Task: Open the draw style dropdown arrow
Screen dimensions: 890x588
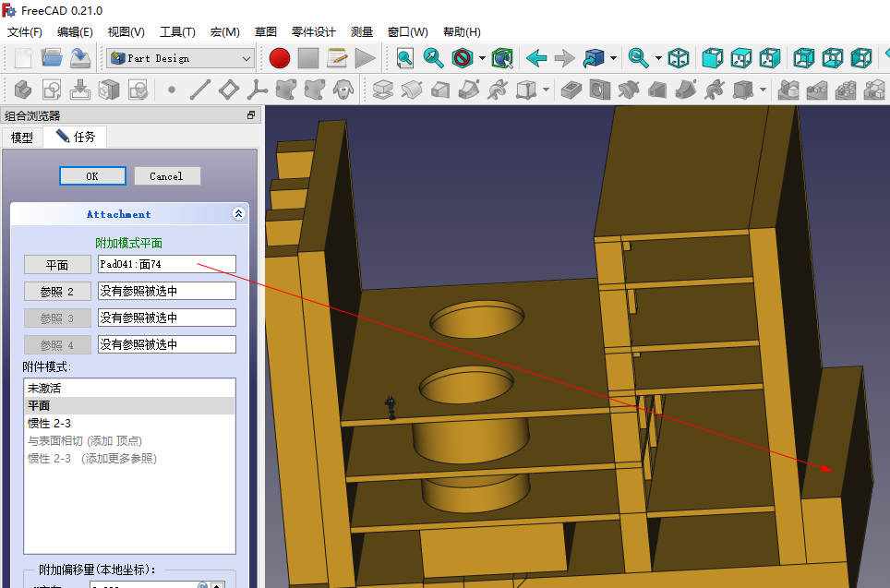Action: (x=482, y=58)
